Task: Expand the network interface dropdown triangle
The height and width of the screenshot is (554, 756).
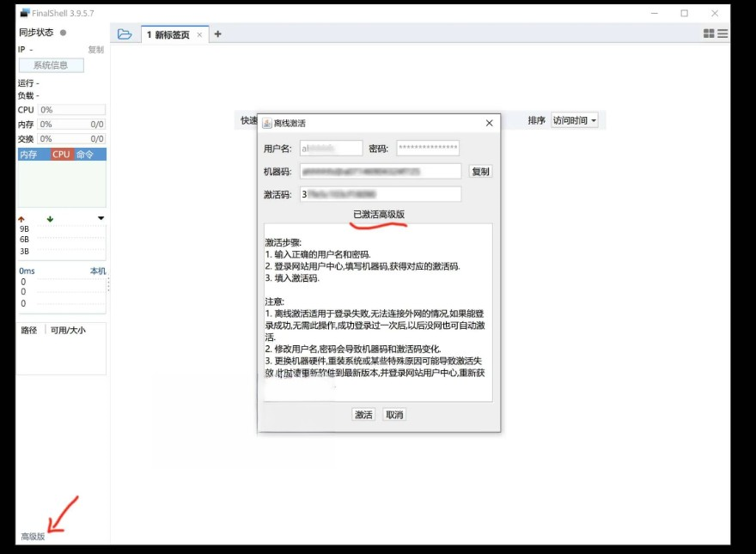Action: 101,219
